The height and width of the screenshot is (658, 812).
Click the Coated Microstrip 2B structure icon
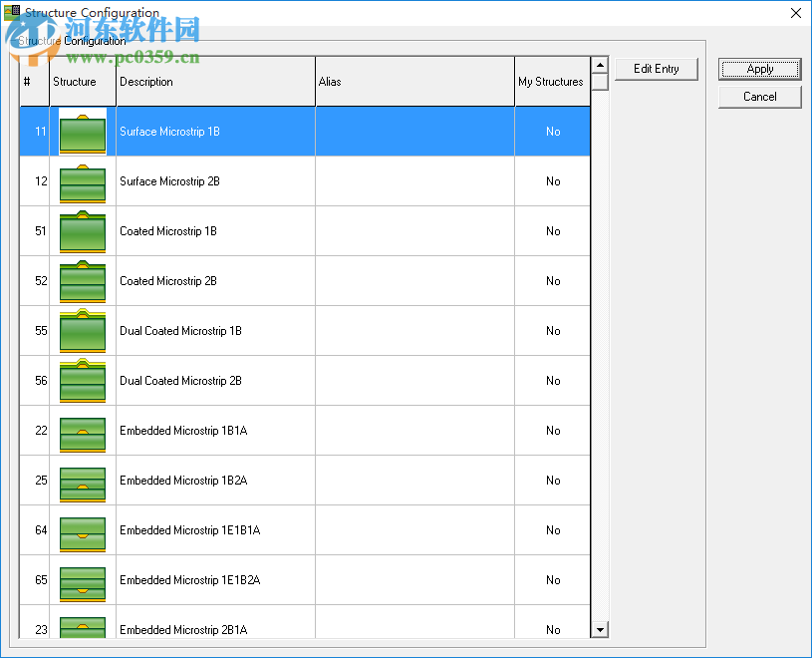(x=83, y=282)
